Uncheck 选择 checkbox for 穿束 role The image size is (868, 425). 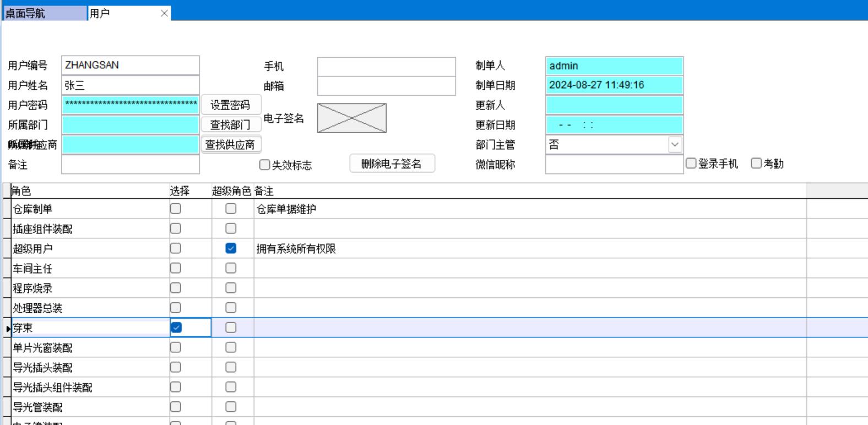[x=176, y=328]
